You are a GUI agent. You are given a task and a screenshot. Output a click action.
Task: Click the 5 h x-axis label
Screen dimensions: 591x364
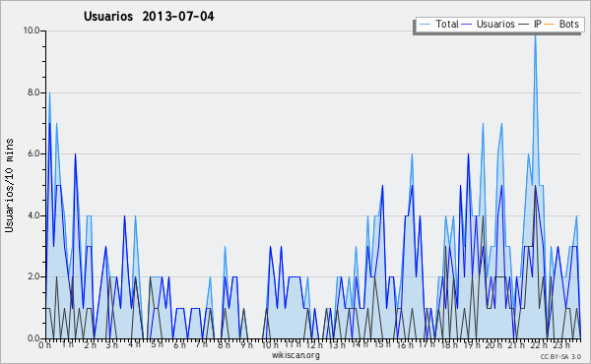click(x=157, y=344)
